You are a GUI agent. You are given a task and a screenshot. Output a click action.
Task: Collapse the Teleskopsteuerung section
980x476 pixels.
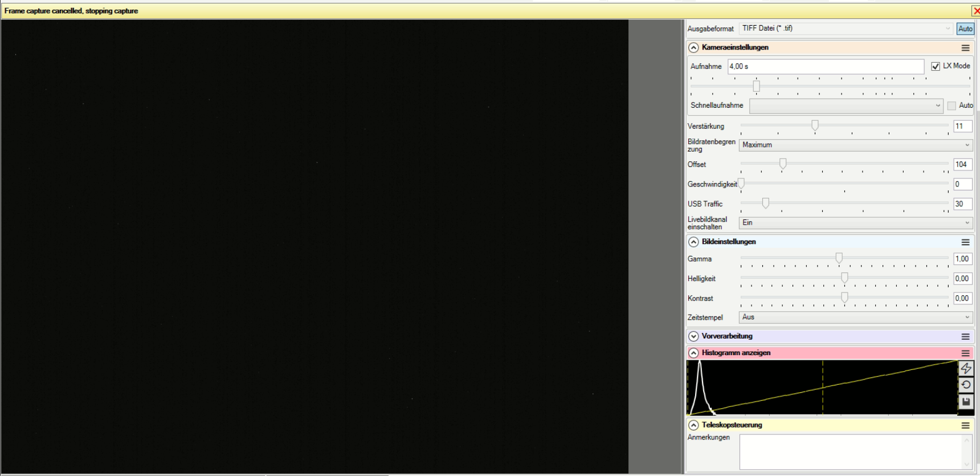(693, 425)
